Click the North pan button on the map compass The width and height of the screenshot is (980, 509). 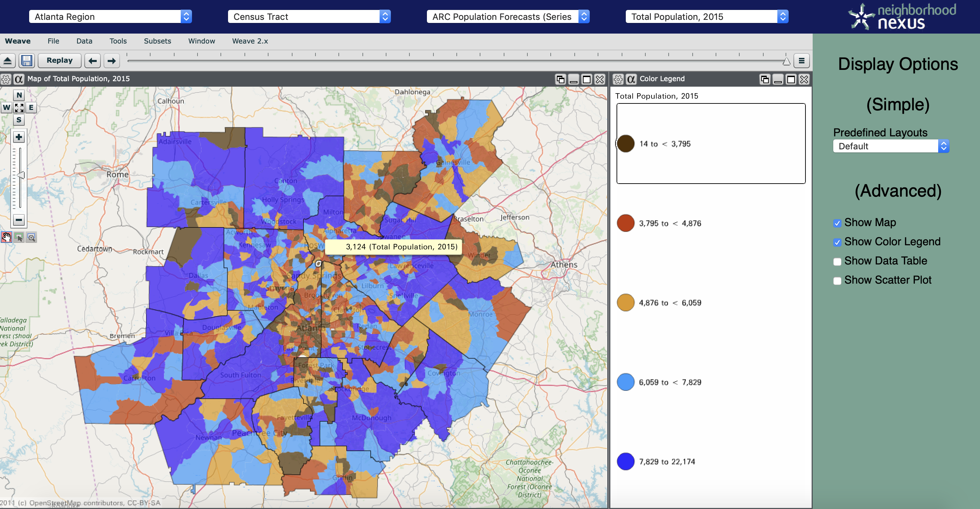click(18, 95)
